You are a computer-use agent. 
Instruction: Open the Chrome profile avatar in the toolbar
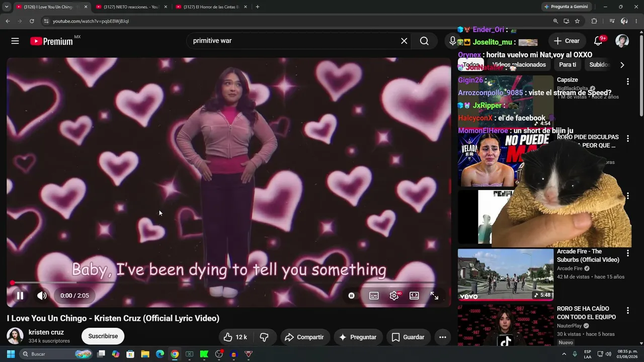(624, 21)
